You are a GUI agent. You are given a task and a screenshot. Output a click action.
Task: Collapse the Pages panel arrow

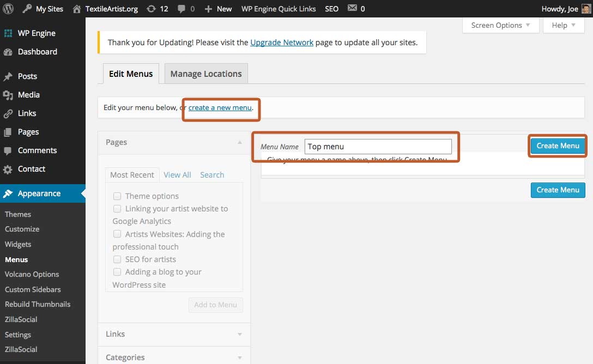click(239, 143)
